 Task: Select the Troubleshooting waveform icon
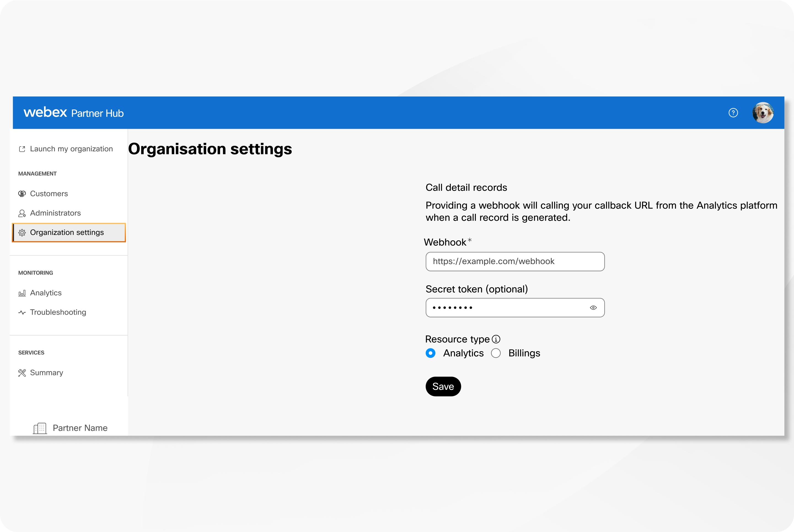click(22, 312)
